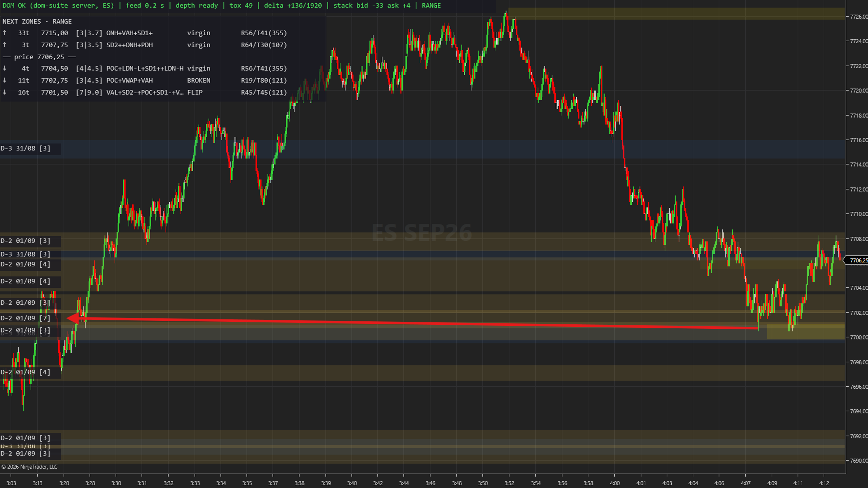Click the 7716,00 price axis label

(x=859, y=140)
